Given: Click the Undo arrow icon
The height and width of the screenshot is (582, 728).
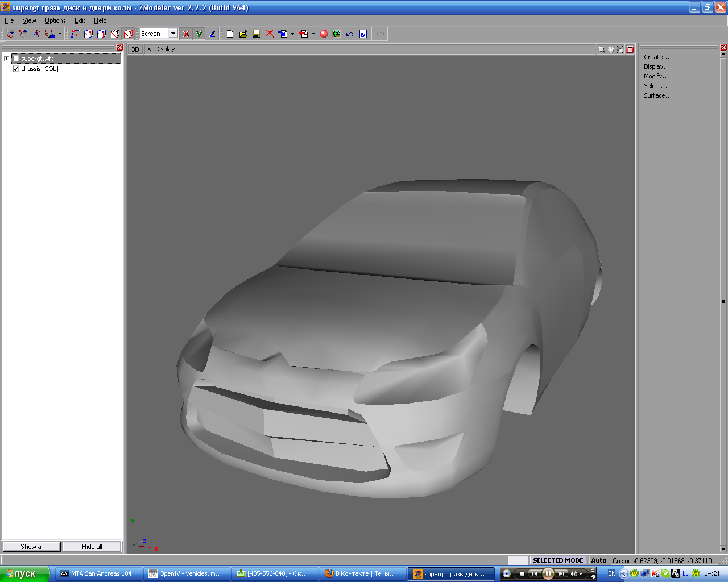Looking at the screenshot, I should pyautogui.click(x=350, y=34).
